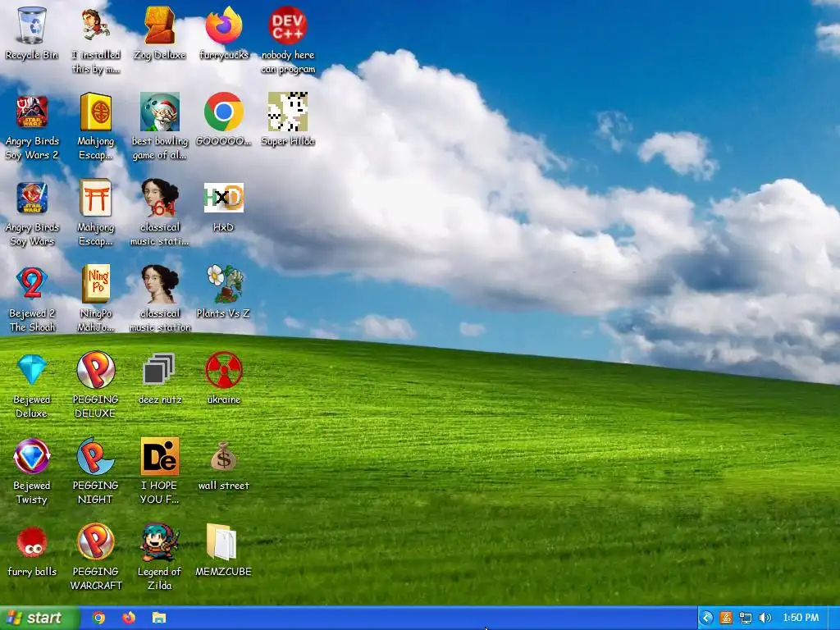Viewport: 840px width, 630px height.
Task: Open the folder shortcut in quick launch
Action: coord(159,619)
